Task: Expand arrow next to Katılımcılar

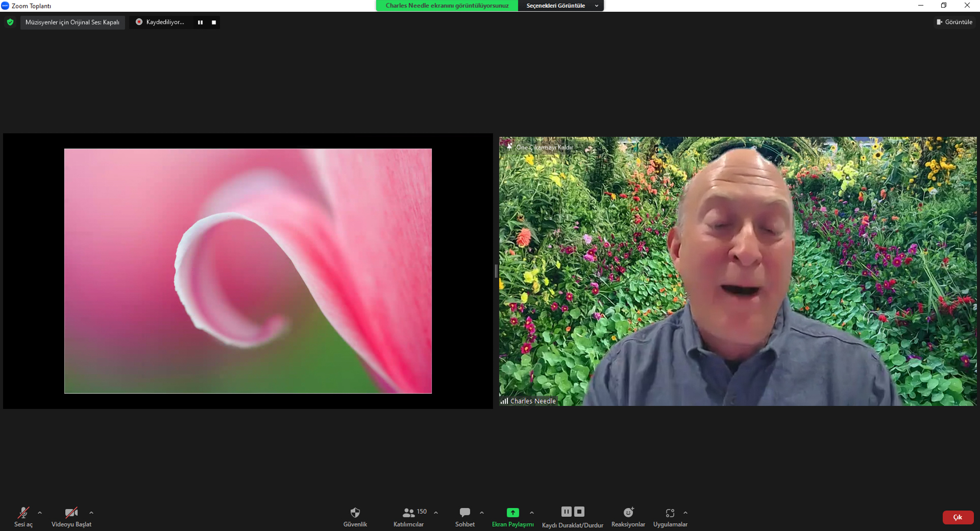Action: coord(436,513)
